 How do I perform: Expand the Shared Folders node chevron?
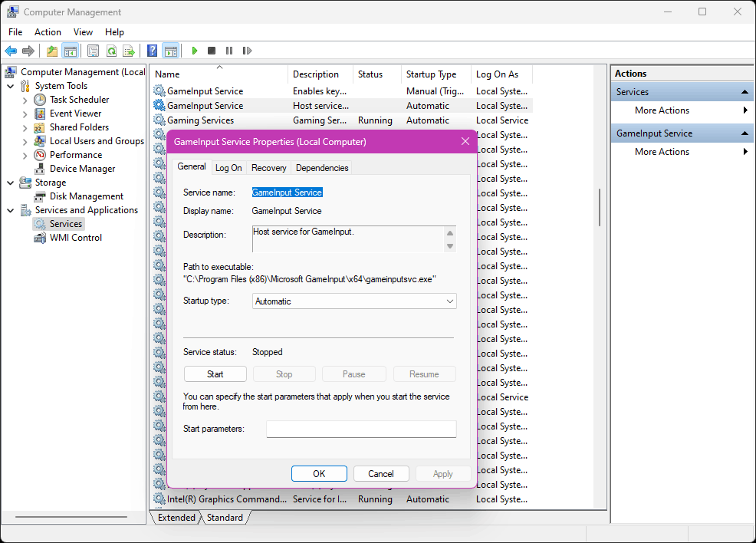click(25, 128)
